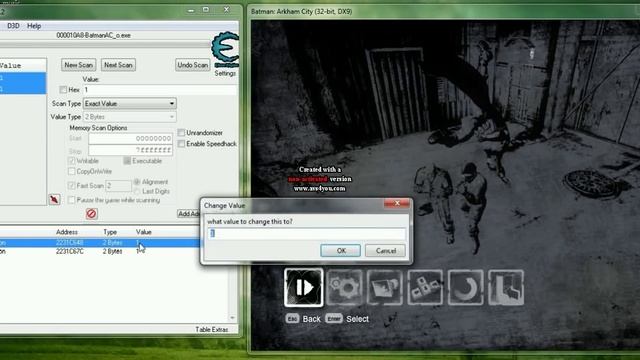
Task: Click the Value header in found list
Action: point(11,65)
